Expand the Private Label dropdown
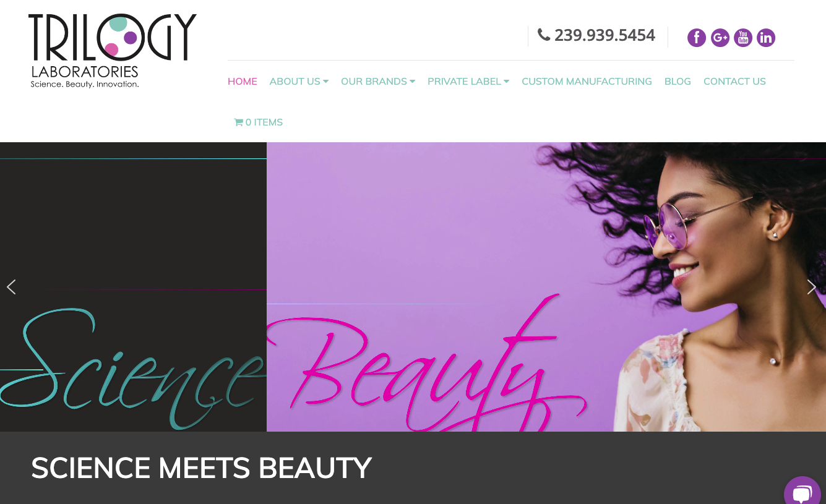 point(468,82)
